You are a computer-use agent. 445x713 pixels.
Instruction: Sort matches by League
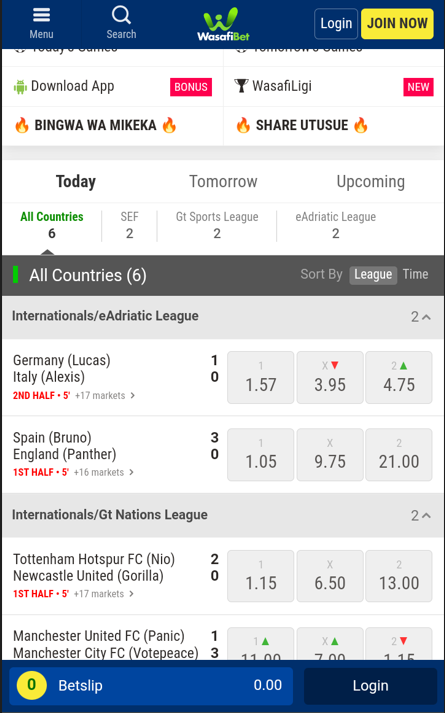coord(373,275)
